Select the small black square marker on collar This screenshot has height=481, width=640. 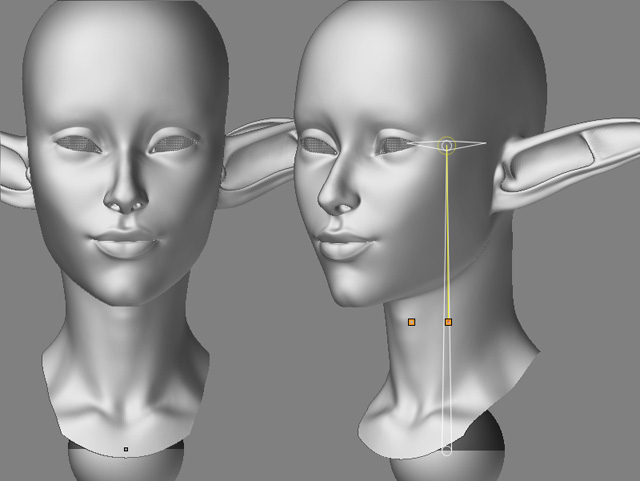(126, 449)
